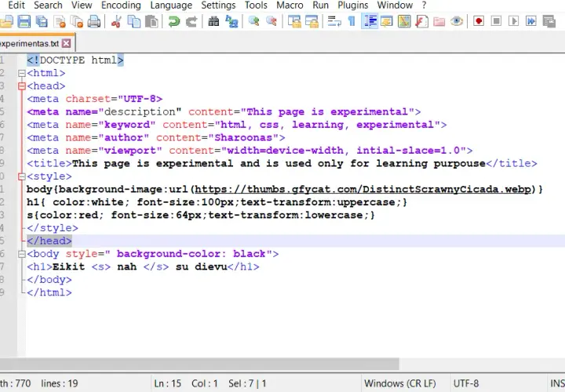Open the User Defined Language icon
Image resolution: width=565 pixels, height=392 pixels.
coord(387,22)
